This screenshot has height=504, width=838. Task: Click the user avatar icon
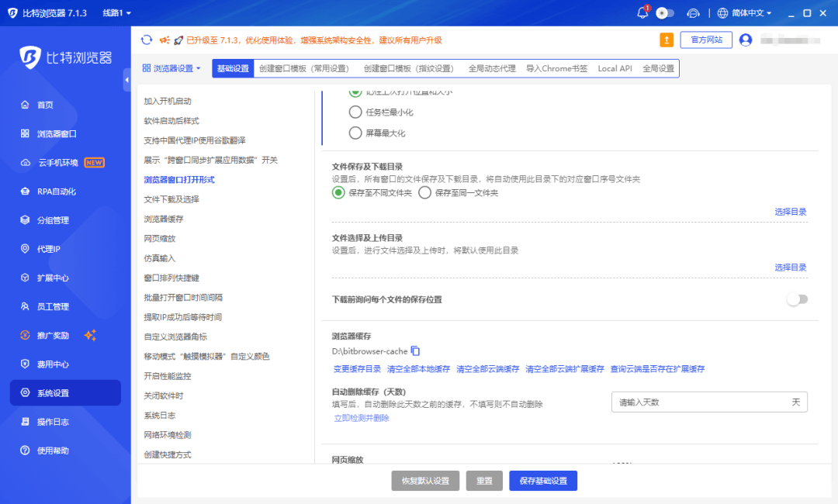(x=746, y=40)
